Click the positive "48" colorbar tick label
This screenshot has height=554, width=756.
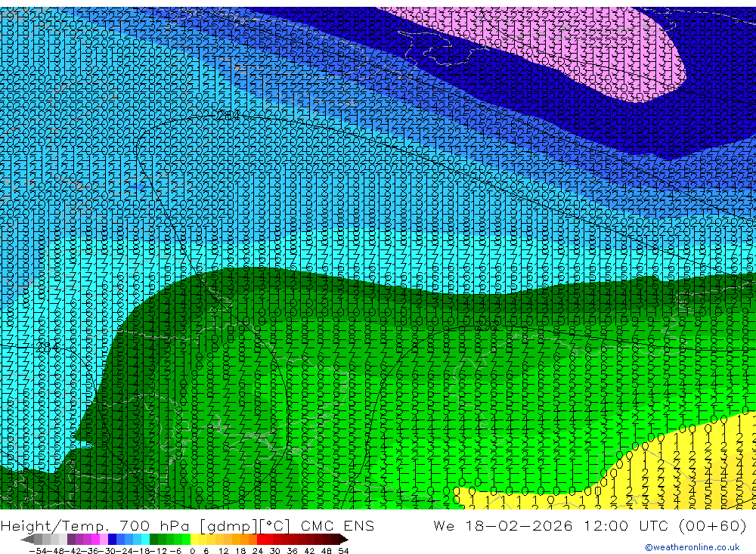click(327, 551)
